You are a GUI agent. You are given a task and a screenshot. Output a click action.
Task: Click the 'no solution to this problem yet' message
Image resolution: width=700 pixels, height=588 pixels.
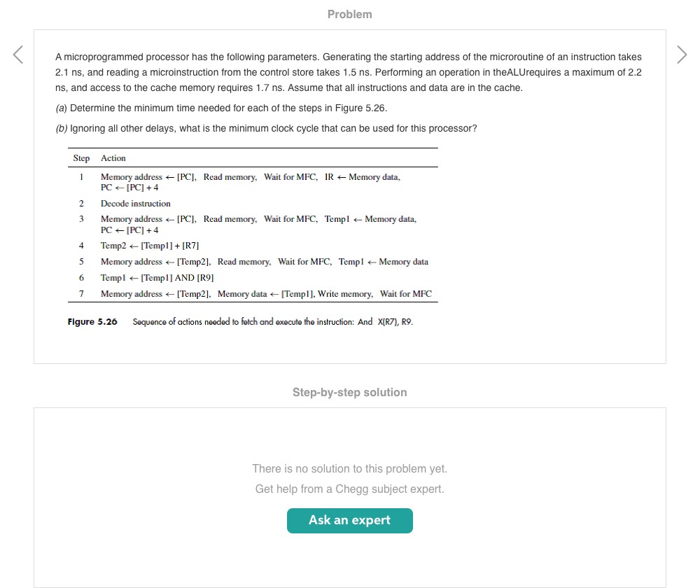pos(349,468)
